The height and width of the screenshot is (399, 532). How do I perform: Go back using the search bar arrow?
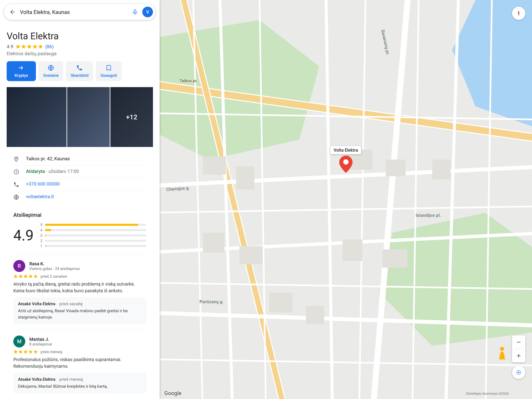(13, 12)
